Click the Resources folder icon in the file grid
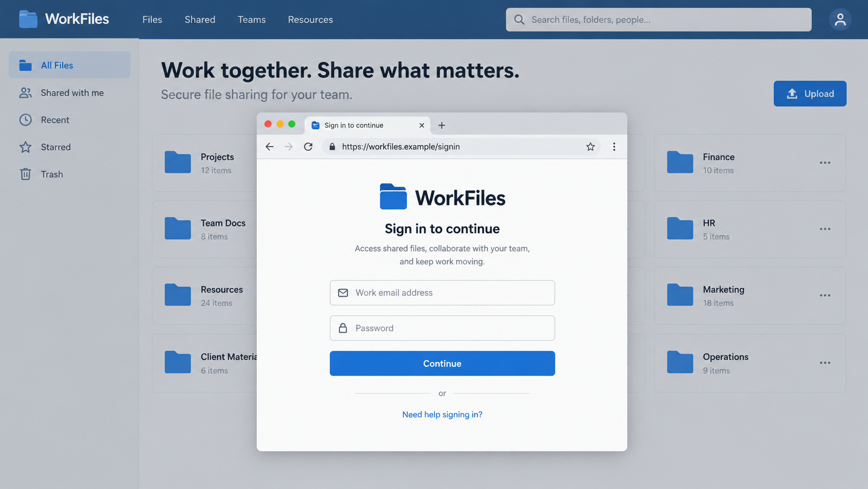Image resolution: width=868 pixels, height=489 pixels. (x=178, y=295)
